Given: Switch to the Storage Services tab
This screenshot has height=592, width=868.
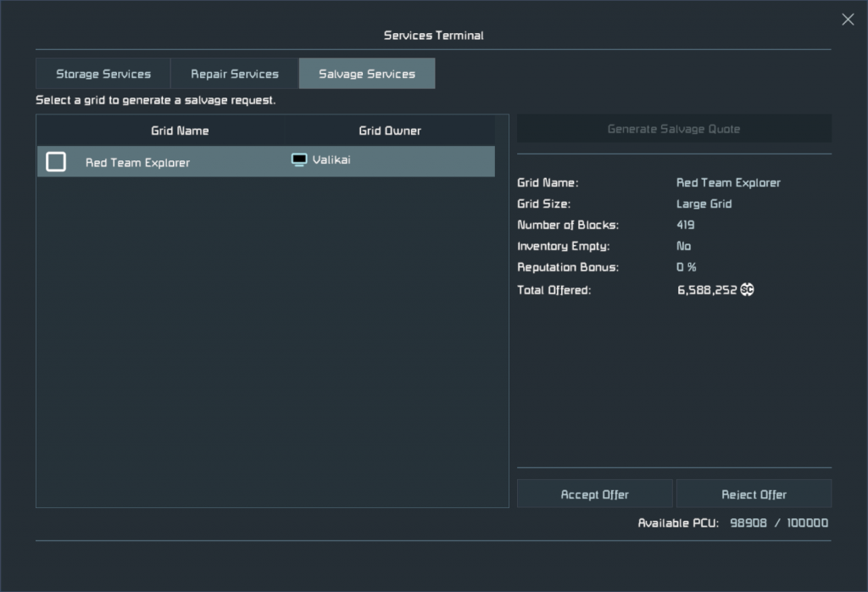Looking at the screenshot, I should [x=103, y=74].
